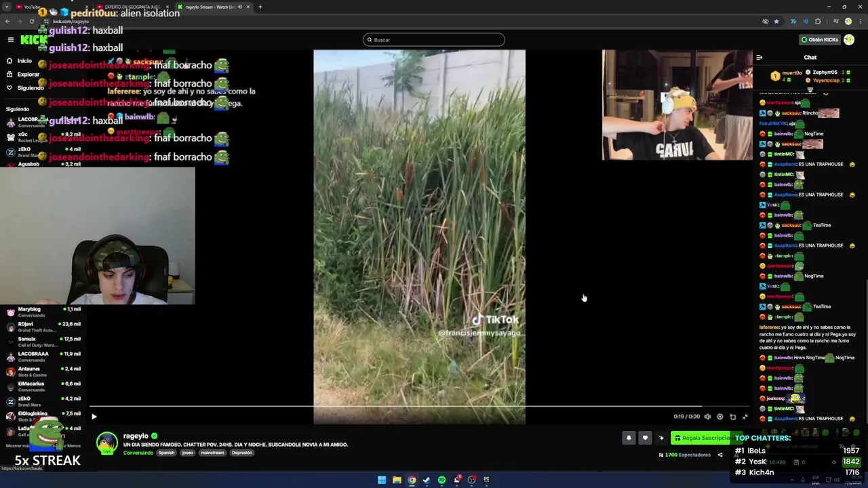Open Explorar in sidebar

23,75
